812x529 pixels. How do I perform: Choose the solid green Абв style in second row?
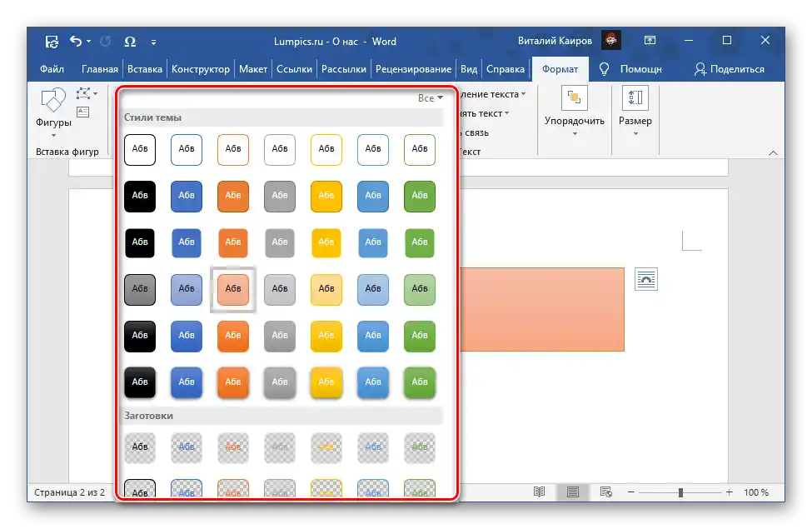pyautogui.click(x=420, y=196)
